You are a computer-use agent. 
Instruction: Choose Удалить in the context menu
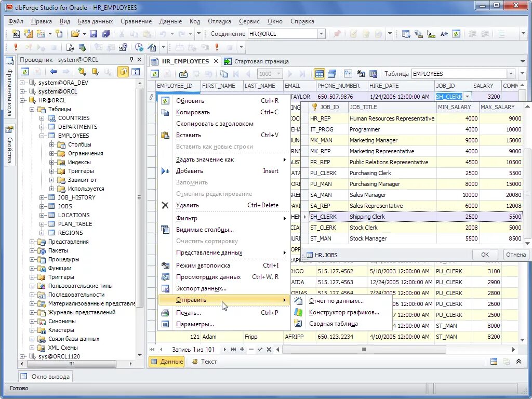click(x=224, y=205)
